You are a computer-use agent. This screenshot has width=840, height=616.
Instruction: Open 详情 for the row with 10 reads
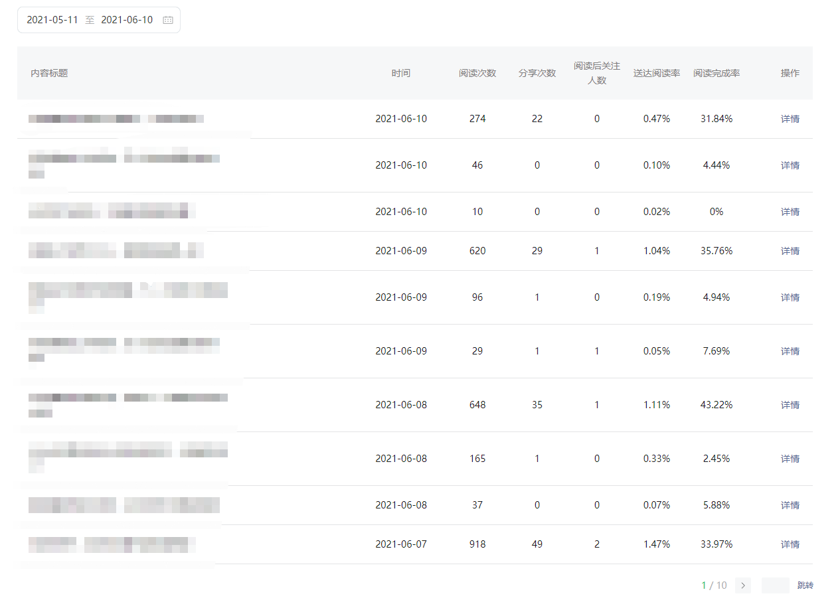click(x=790, y=212)
